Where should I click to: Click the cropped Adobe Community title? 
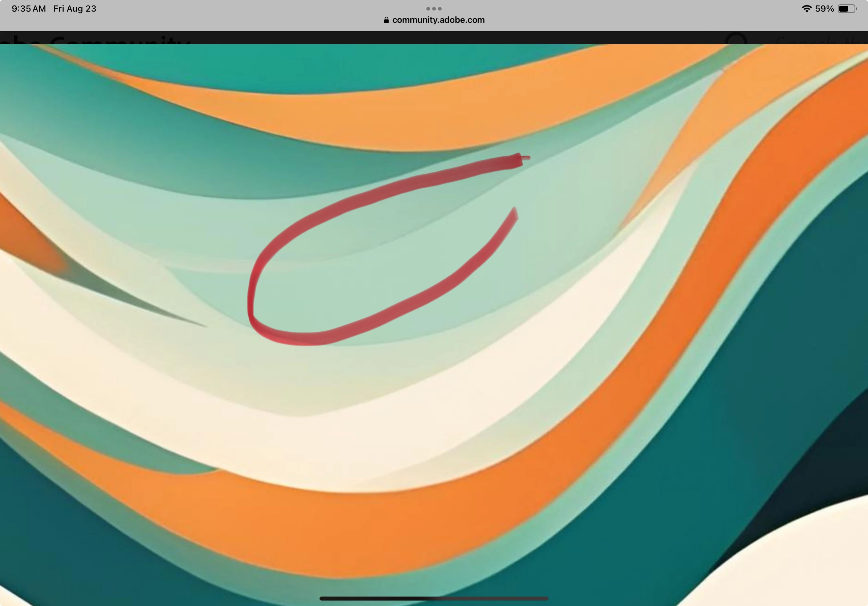pyautogui.click(x=95, y=40)
